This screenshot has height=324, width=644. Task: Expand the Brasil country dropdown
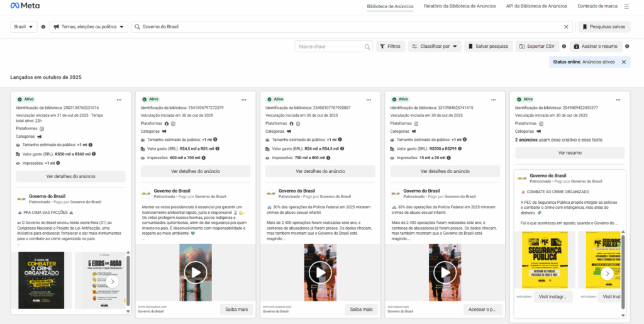(x=24, y=27)
